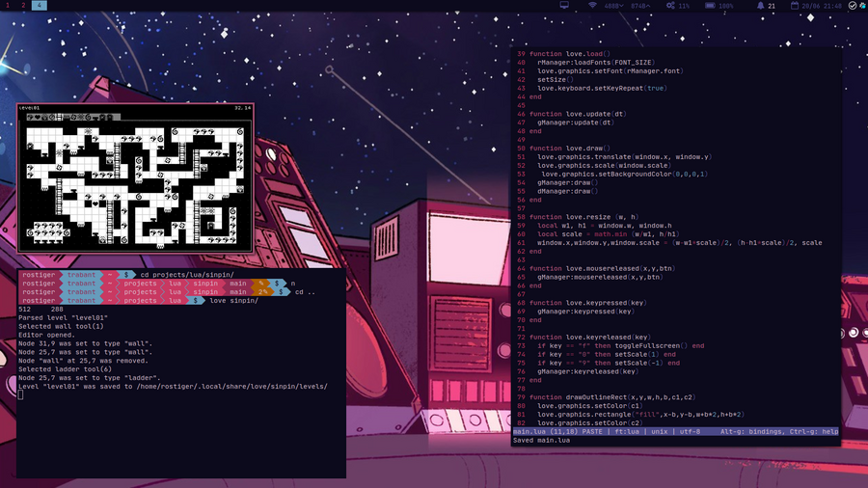Click the terminal cursor on the empty prompt line

pos(20,394)
